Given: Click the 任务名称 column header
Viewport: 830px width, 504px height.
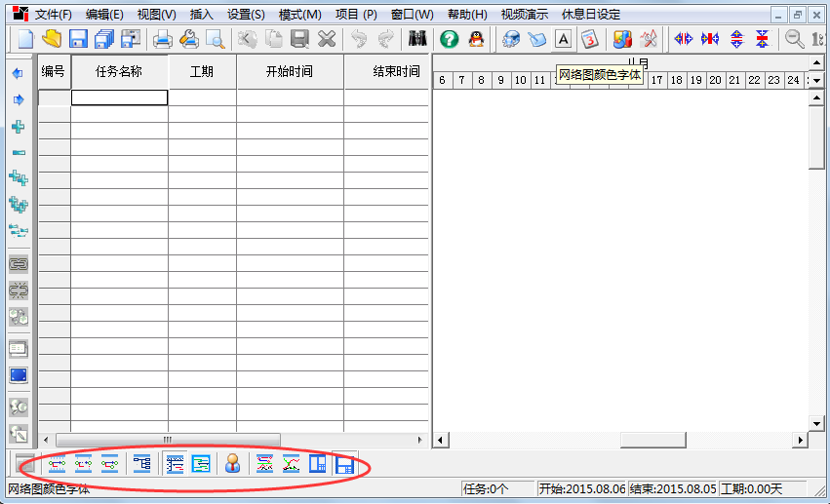Looking at the screenshot, I should click(119, 72).
